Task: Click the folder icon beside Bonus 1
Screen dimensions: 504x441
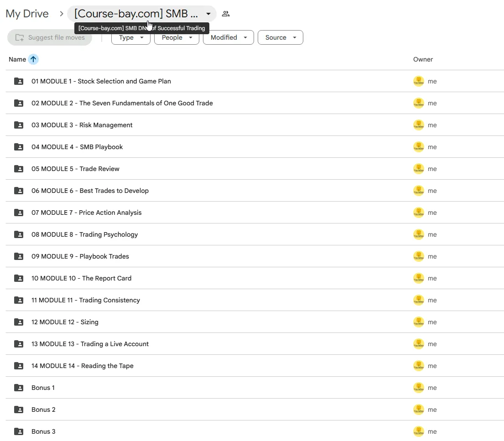Action: (19, 388)
